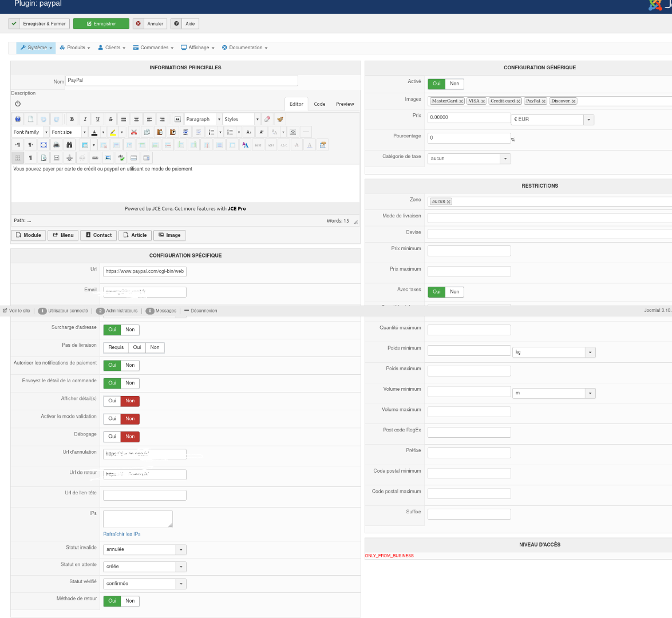This screenshot has height=618, width=672.
Task: Set Surcharge d'adresse to Non
Action: 130,330
